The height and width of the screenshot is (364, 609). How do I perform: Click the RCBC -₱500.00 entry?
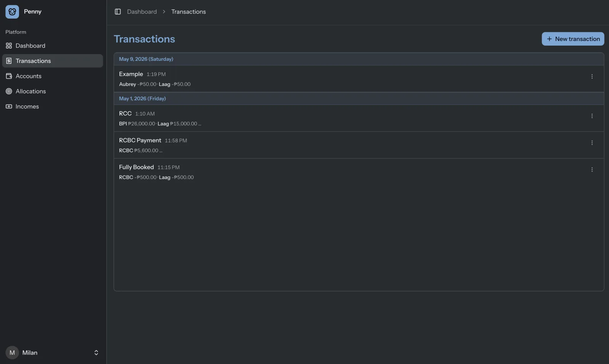point(138,177)
